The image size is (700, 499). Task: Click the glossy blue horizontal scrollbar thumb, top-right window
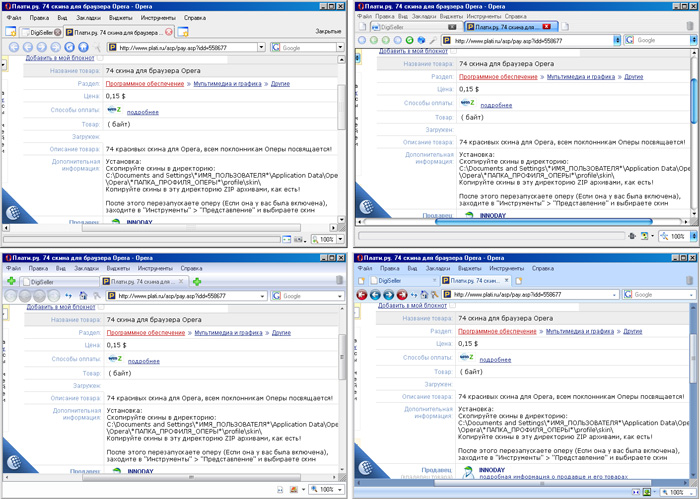pyautogui.click(x=544, y=221)
